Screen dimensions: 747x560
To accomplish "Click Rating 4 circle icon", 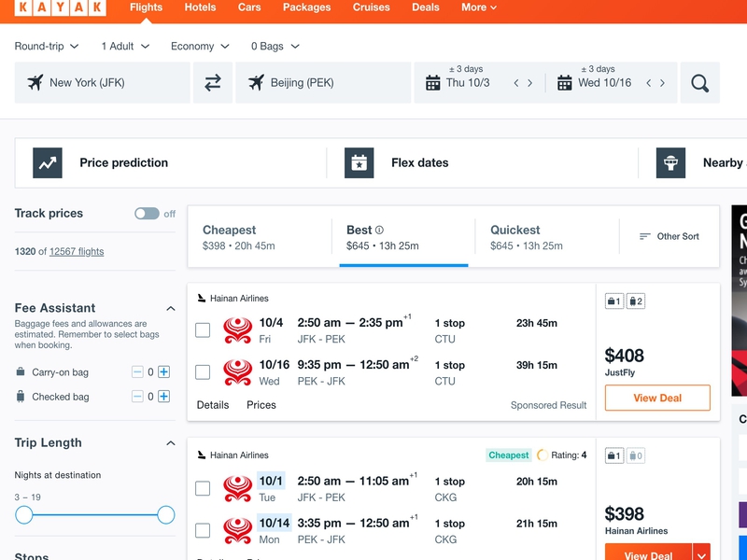I will click(x=543, y=455).
